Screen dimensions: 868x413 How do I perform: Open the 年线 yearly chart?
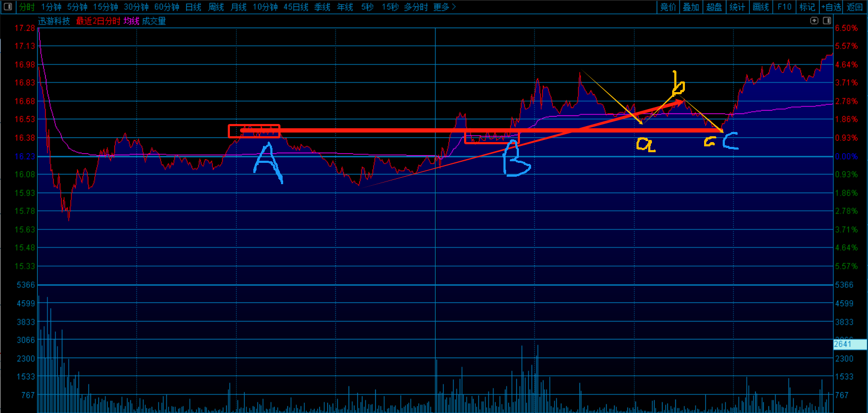(345, 7)
